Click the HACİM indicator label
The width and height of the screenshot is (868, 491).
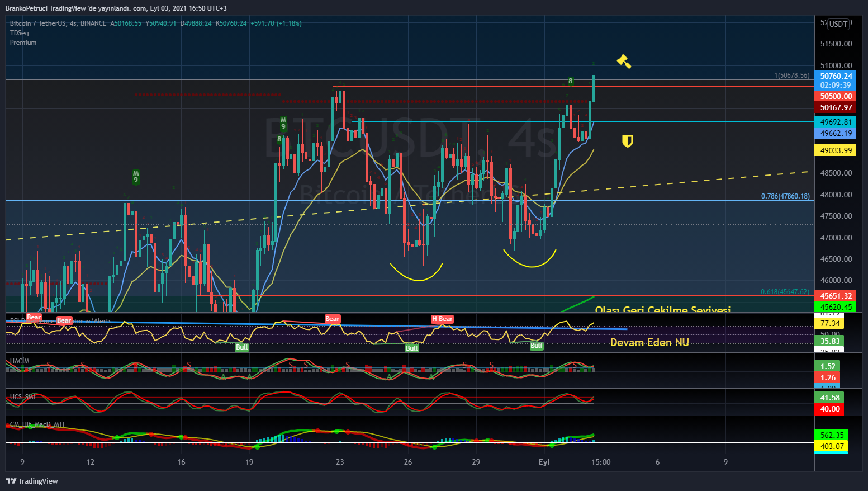coord(20,361)
